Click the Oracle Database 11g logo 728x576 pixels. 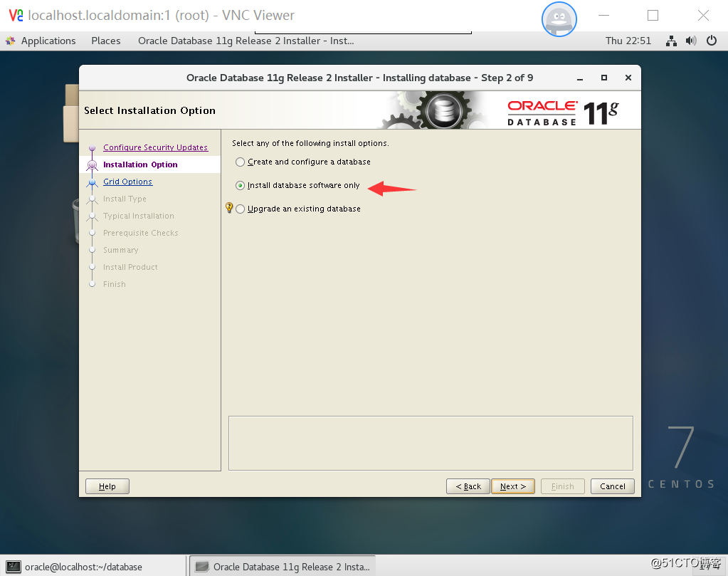tap(563, 113)
